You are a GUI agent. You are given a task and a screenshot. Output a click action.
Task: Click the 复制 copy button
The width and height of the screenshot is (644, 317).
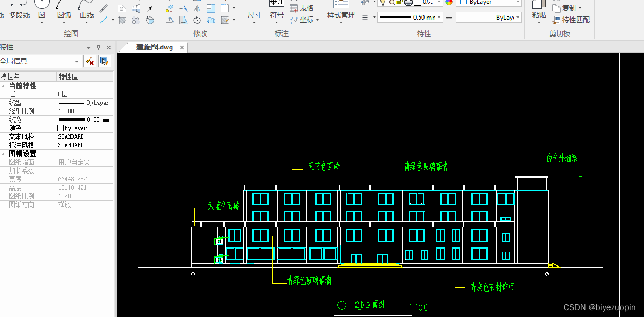[x=564, y=8]
